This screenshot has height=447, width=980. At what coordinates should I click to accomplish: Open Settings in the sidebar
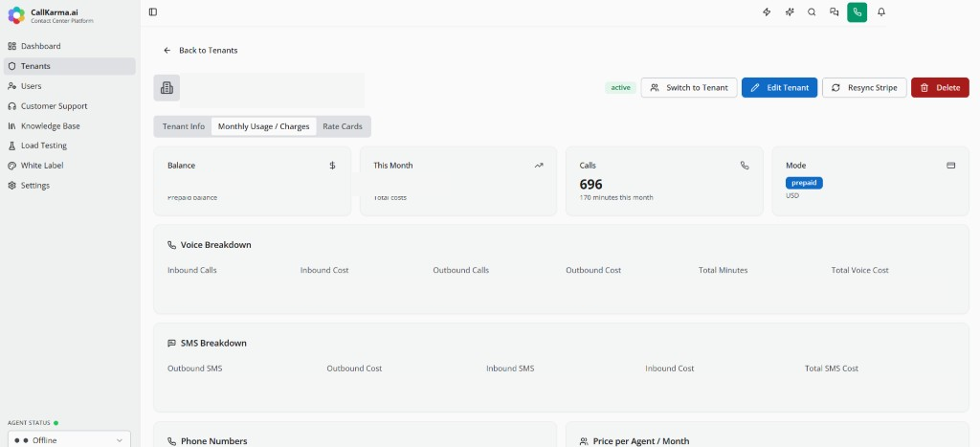[x=69, y=186]
